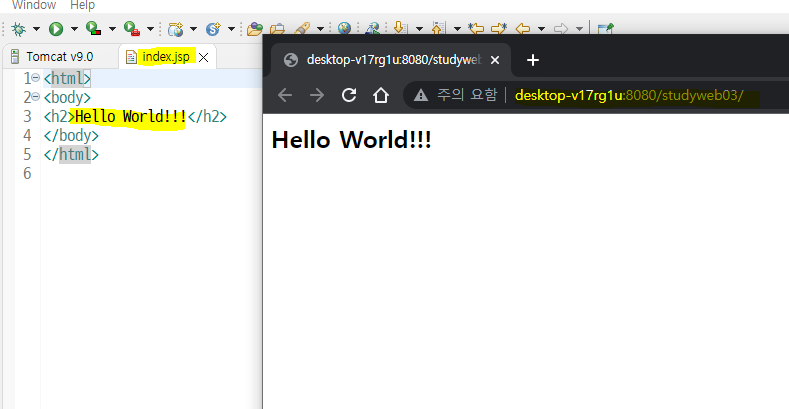Close the browser tab
Viewport: 789px width, 409px height.
click(495, 60)
